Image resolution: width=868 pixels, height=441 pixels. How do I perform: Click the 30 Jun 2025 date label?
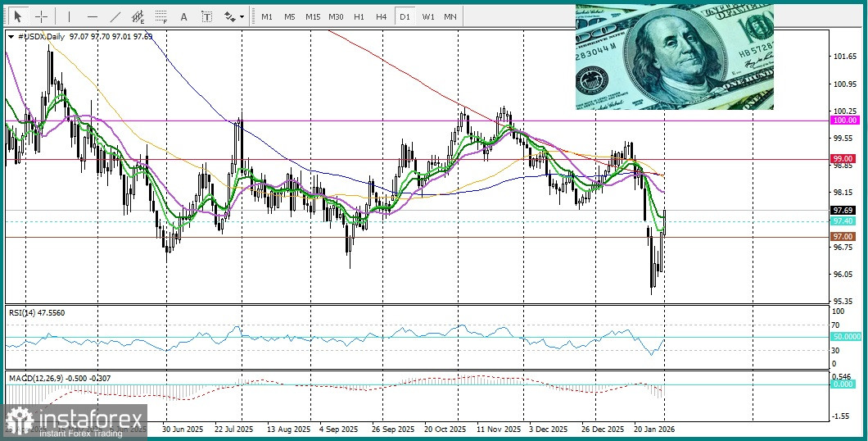pyautogui.click(x=183, y=430)
